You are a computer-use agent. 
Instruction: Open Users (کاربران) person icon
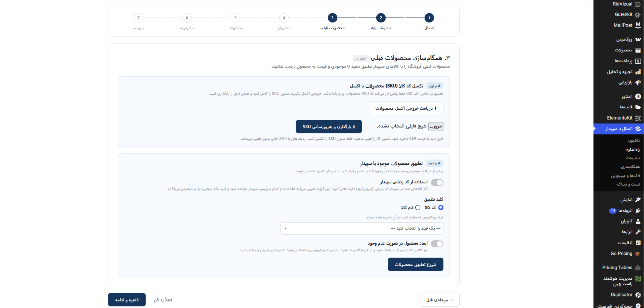coord(638,221)
